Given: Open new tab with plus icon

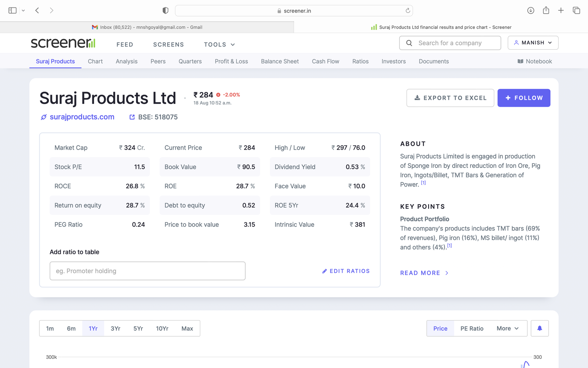Looking at the screenshot, I should pyautogui.click(x=561, y=11).
